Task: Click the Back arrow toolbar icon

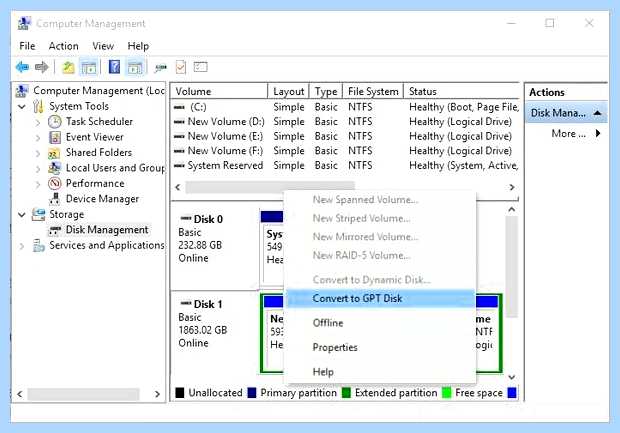Action: 22,67
